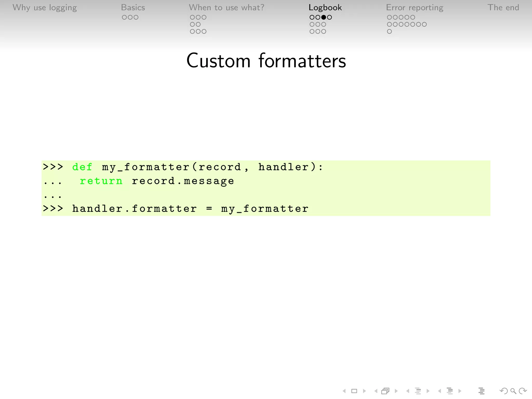
Task: Go to next slide arrow
Action: pos(364,391)
